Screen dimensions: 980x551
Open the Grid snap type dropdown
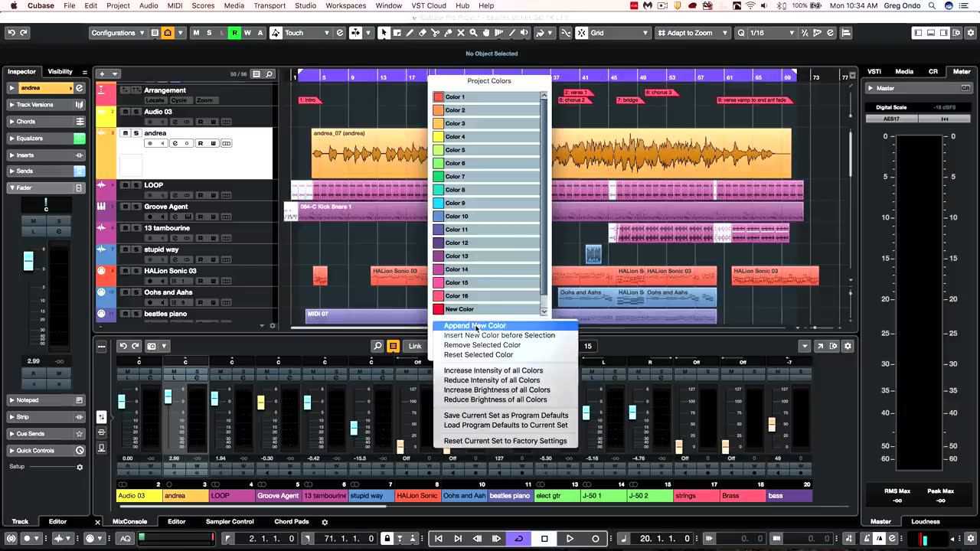click(x=619, y=33)
